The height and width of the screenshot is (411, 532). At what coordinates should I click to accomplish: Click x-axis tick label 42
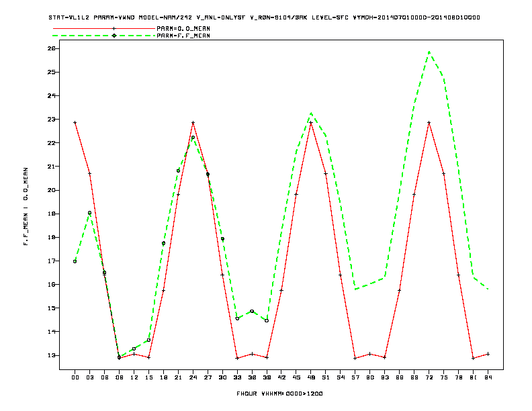point(281,377)
